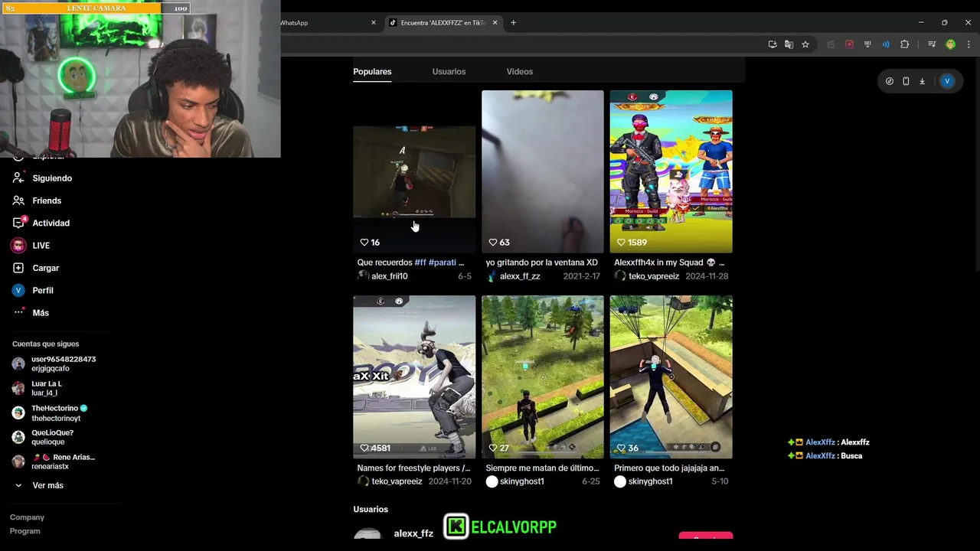Screen dimensions: 980x551
Task: Click the phone app icon in floating toolbar
Action: 906,81
